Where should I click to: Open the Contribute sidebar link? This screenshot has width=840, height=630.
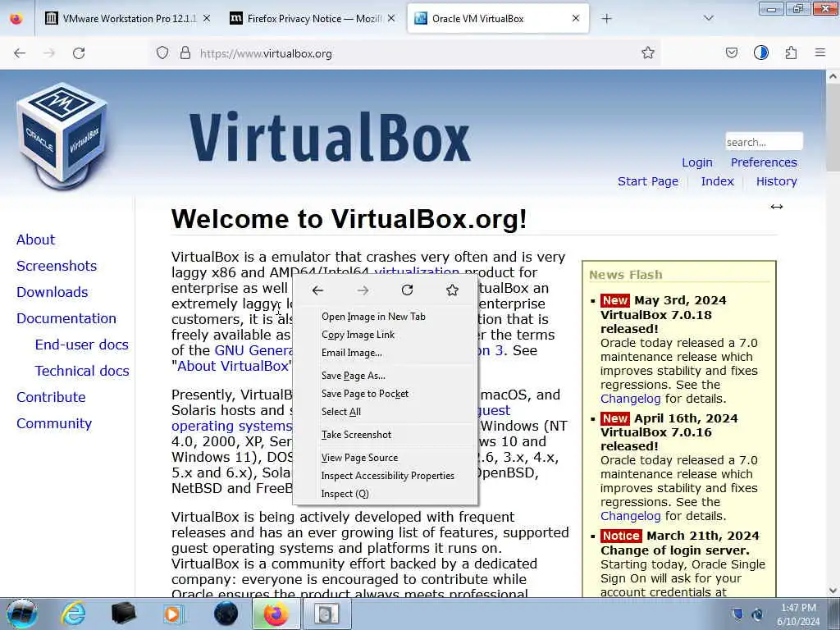(x=51, y=397)
